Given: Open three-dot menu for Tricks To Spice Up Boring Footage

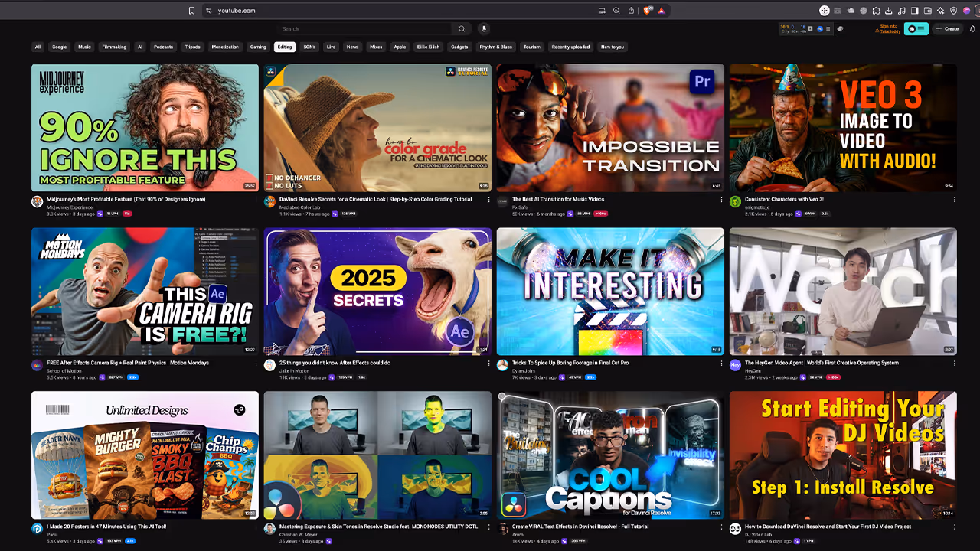Looking at the screenshot, I should 721,364.
